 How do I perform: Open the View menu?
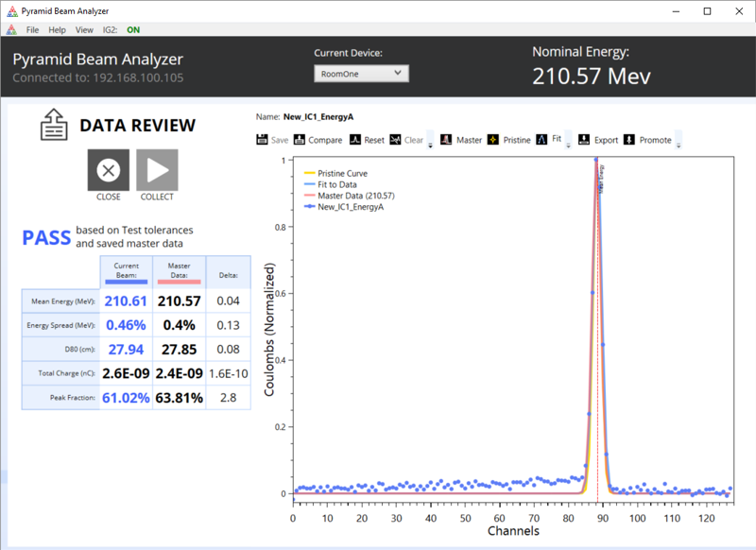pos(84,30)
